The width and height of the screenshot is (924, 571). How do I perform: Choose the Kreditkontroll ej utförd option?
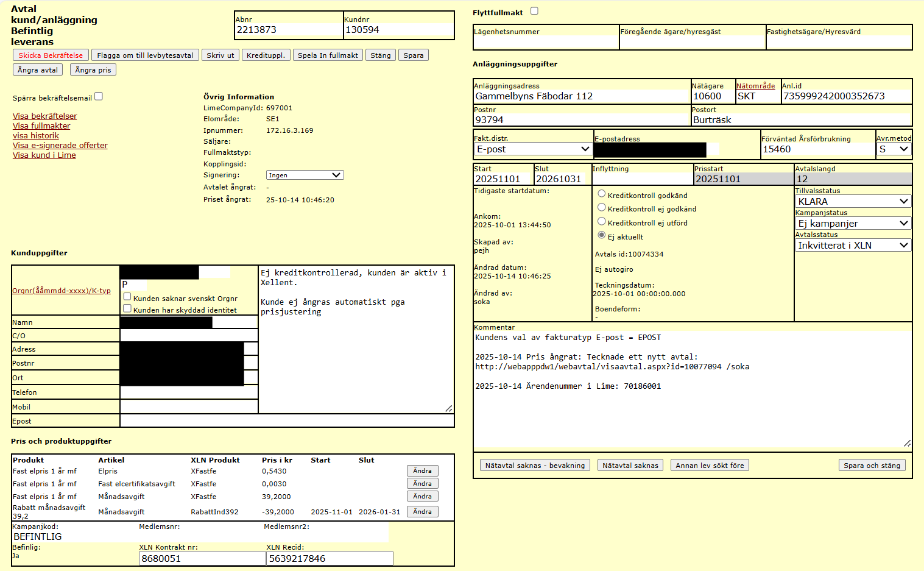[602, 222]
